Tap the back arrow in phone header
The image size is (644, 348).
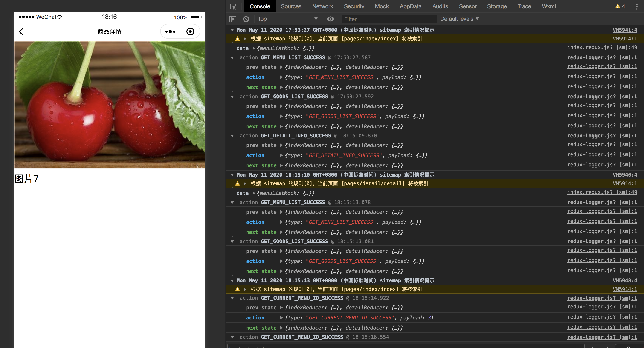pyautogui.click(x=21, y=32)
